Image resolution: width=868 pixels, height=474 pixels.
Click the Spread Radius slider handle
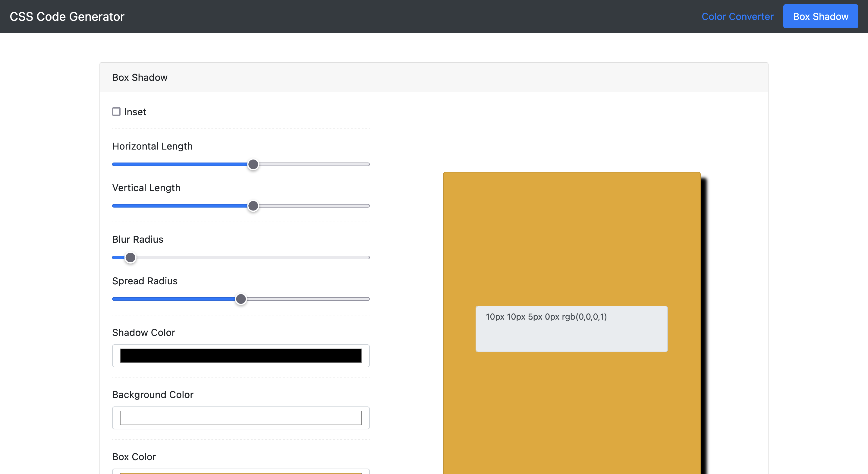click(241, 299)
